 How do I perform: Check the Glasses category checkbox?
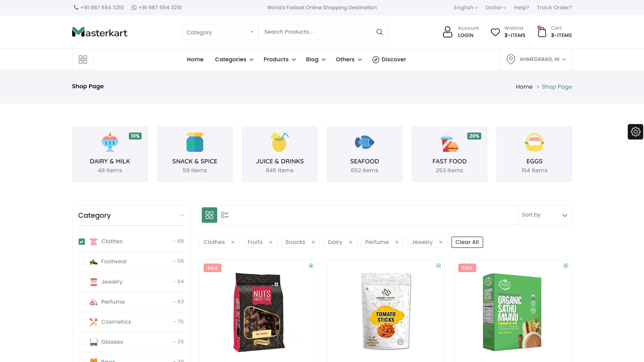(82, 342)
